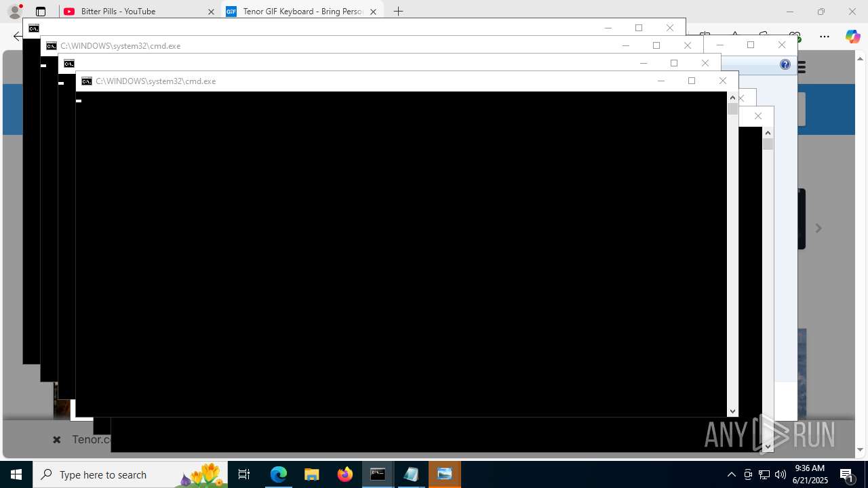Close the Tenor GIF Keyboard tab

[373, 12]
